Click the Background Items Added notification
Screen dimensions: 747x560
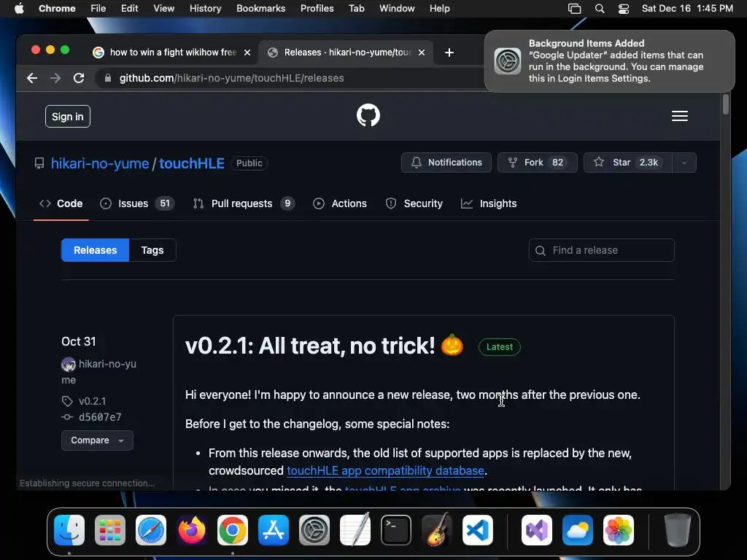click(x=610, y=61)
